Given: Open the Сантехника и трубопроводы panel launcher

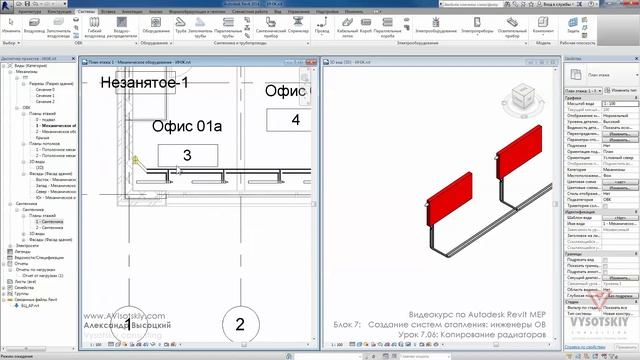Looking at the screenshot, I should point(308,43).
